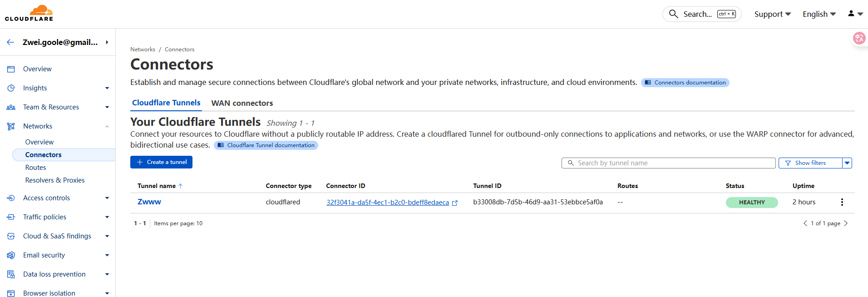Click the Tunnel ID b33008db value
The image size is (868, 297).
(x=538, y=202)
